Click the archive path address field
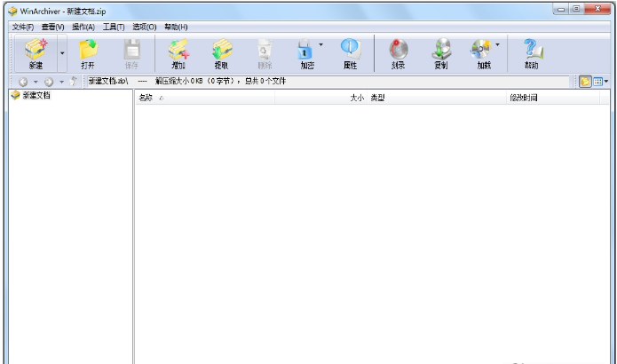Image resolution: width=617 pixels, height=364 pixels. tap(328, 82)
